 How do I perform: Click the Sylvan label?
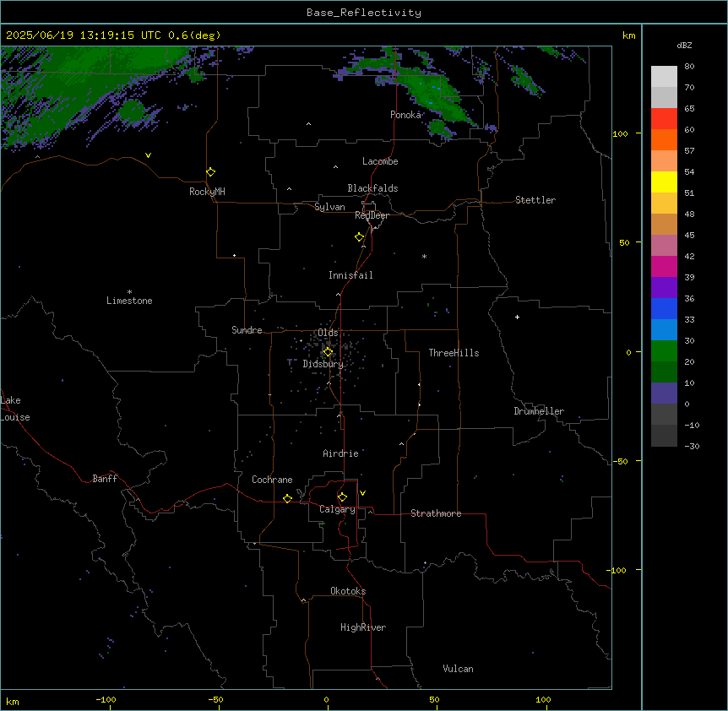point(329,207)
